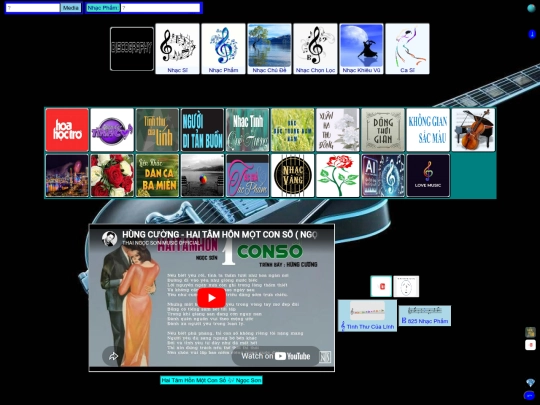Play the Hùng Cường YouTube video

211,298
